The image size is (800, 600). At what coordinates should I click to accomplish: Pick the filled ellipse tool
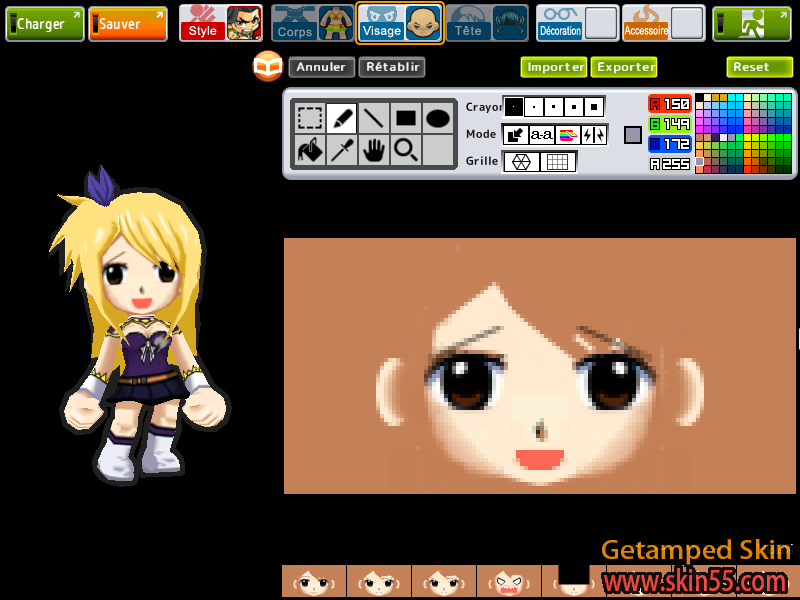pos(438,118)
